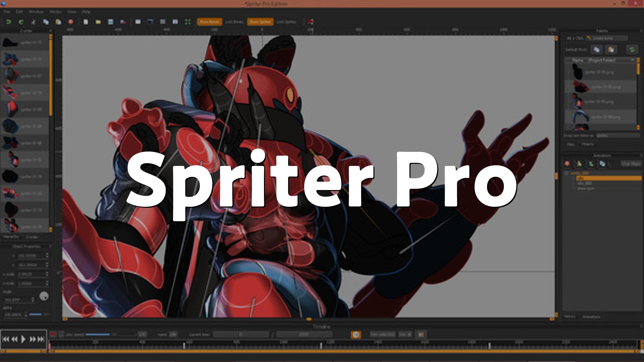Click the key selected button

point(382,334)
